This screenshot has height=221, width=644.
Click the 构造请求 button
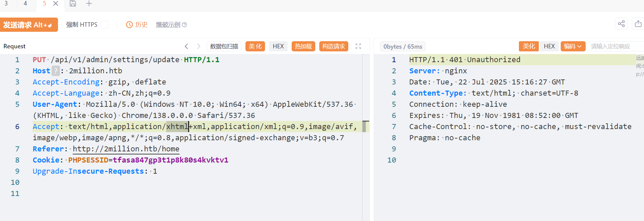click(x=333, y=46)
